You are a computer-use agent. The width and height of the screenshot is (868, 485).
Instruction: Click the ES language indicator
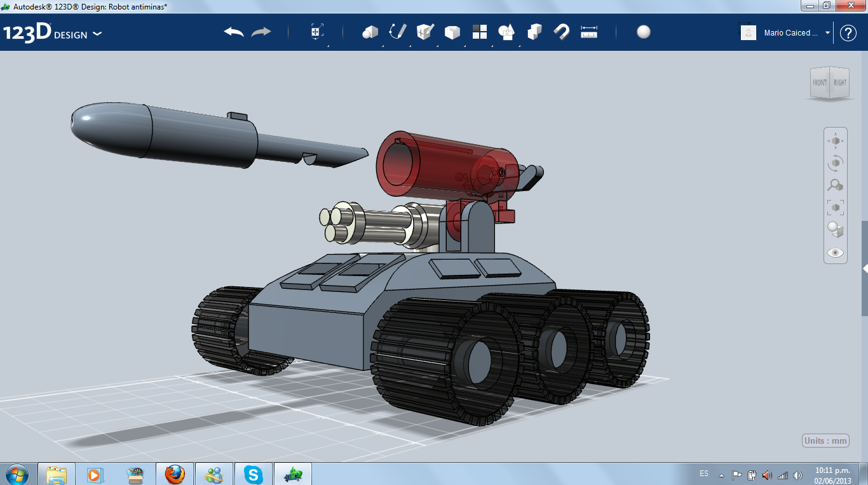(x=704, y=474)
